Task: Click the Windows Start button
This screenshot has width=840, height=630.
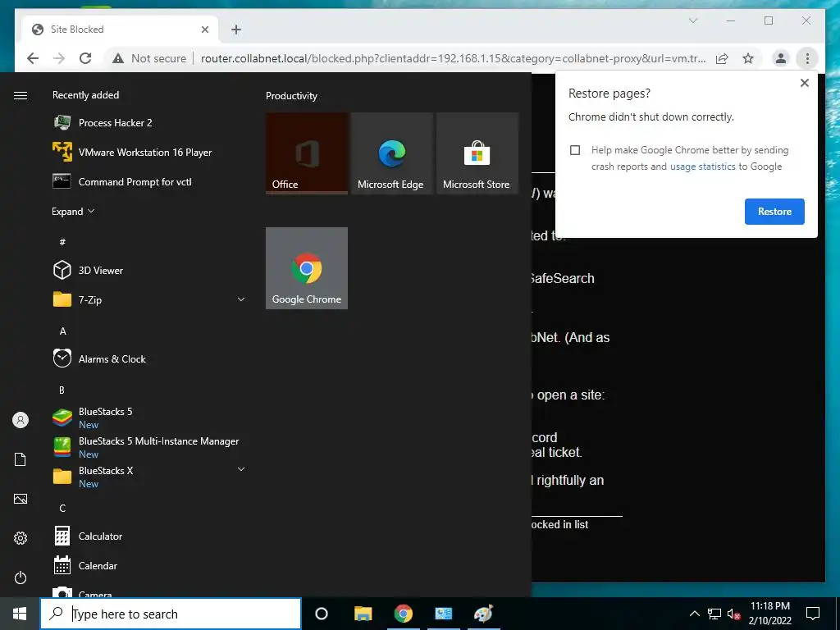Action: coord(20,614)
